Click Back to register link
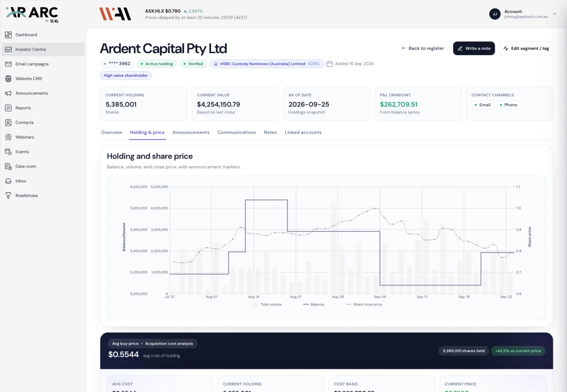This screenshot has height=392, width=567. point(422,48)
